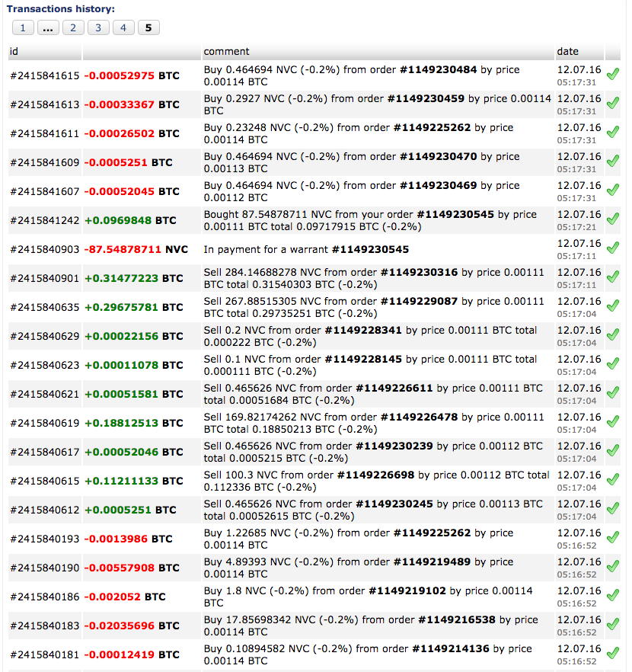Viewport: 632px width, 672px height.
Task: Go to transactions page 2
Action: tap(73, 28)
